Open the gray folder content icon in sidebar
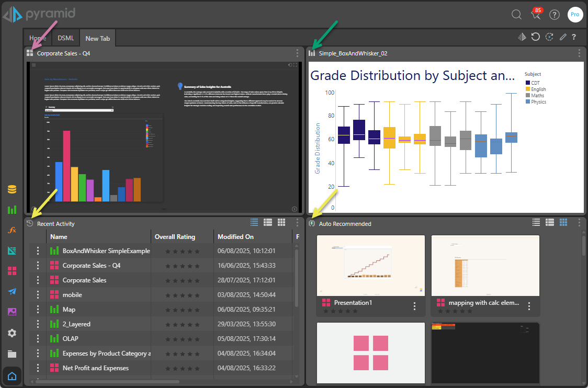 [x=12, y=353]
